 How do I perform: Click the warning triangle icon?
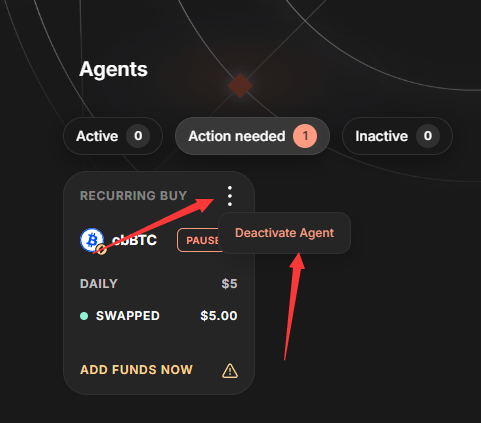tap(230, 371)
